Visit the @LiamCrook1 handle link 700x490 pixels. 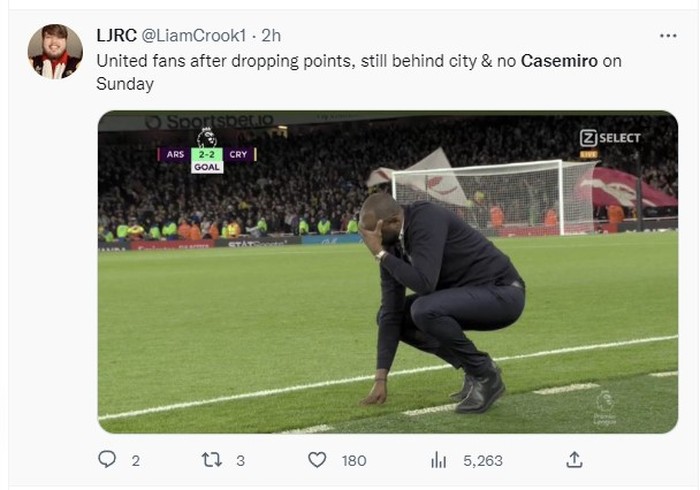pos(196,35)
